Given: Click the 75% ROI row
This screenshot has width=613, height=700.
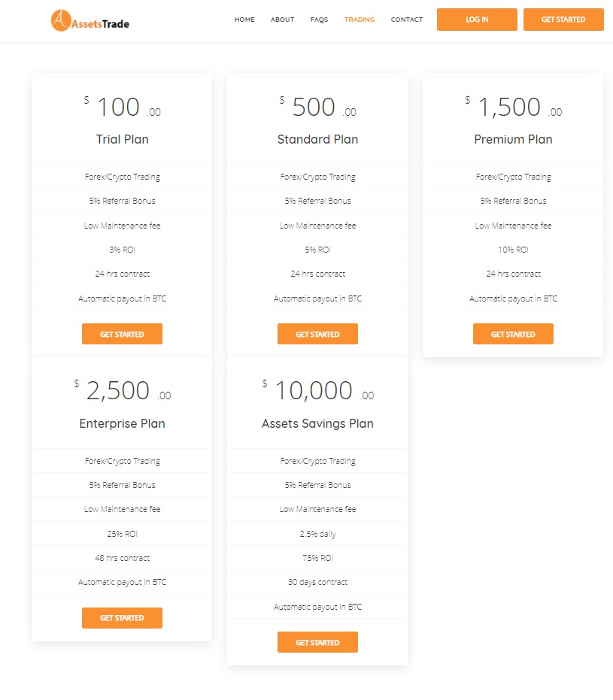Looking at the screenshot, I should (317, 558).
